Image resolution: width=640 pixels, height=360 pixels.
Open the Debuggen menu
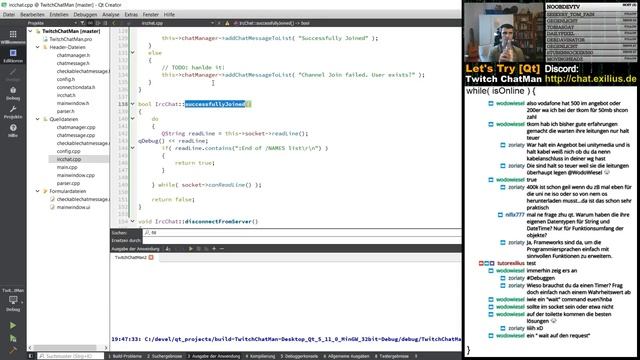(x=85, y=14)
